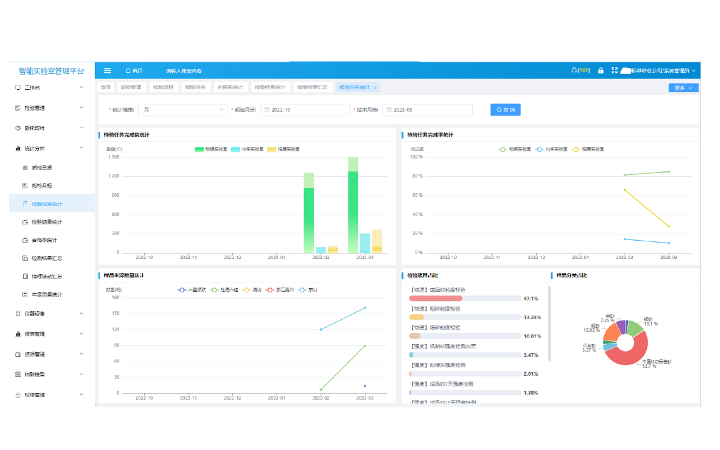The image size is (720, 450).
Task: Toggle the hamburger sidebar collapse icon
Action: tap(107, 71)
